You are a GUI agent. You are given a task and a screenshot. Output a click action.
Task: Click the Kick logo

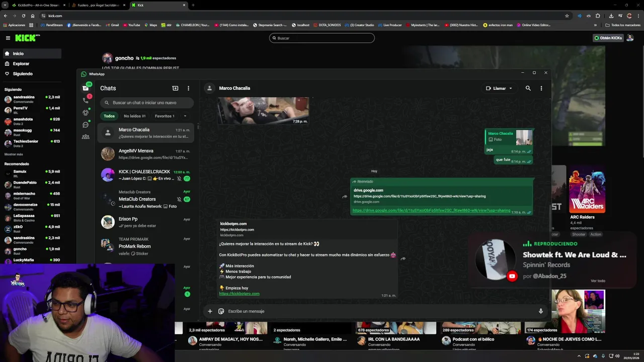tap(25, 38)
